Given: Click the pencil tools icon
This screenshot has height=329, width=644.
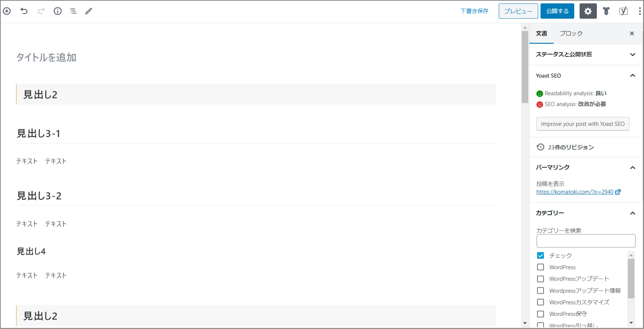Looking at the screenshot, I should (x=89, y=11).
